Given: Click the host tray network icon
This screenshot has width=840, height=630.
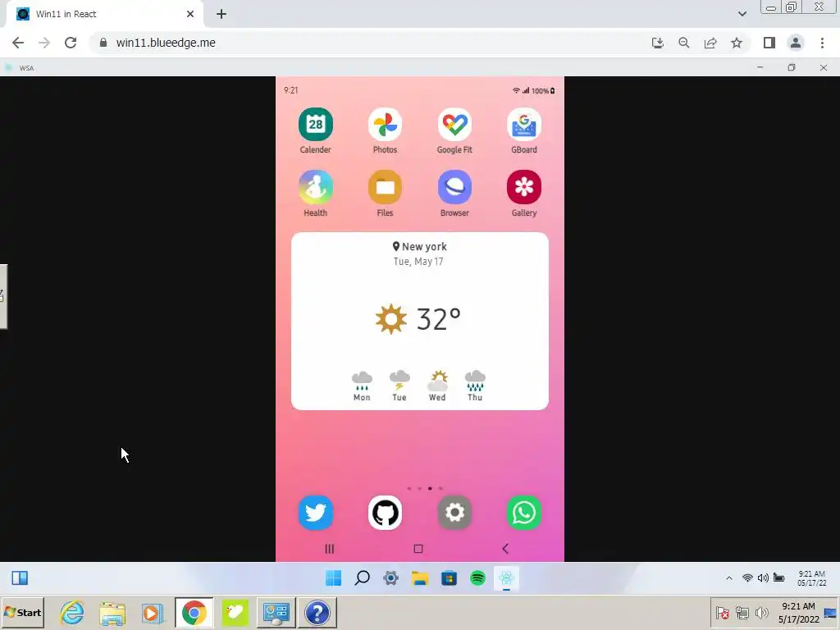Looking at the screenshot, I should [x=742, y=613].
